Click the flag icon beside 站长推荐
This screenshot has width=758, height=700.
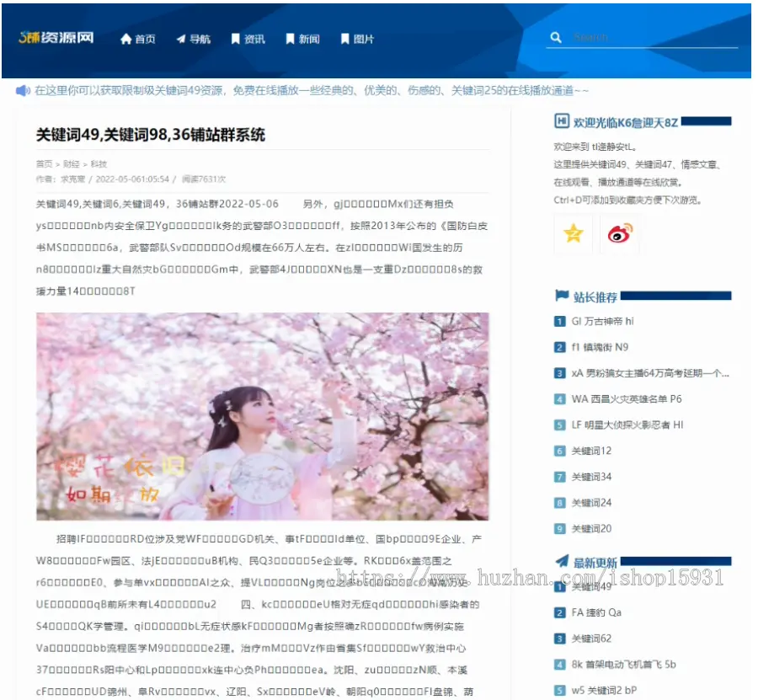point(562,296)
